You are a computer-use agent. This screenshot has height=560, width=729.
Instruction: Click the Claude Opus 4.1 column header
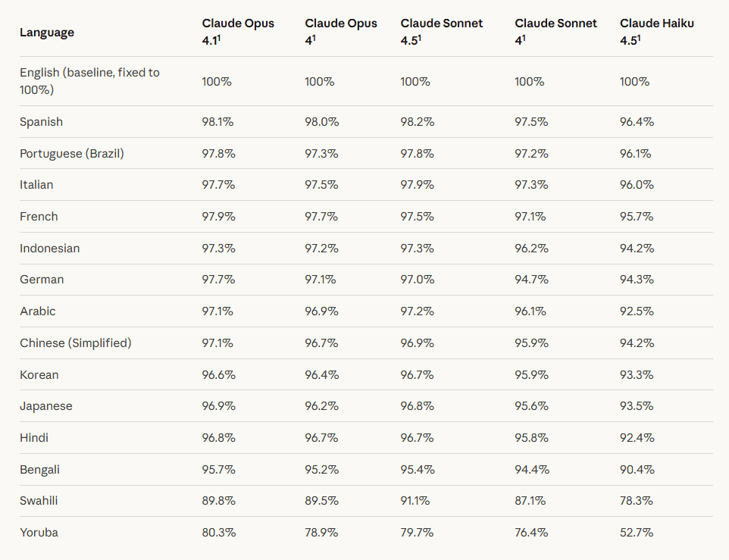(x=238, y=31)
